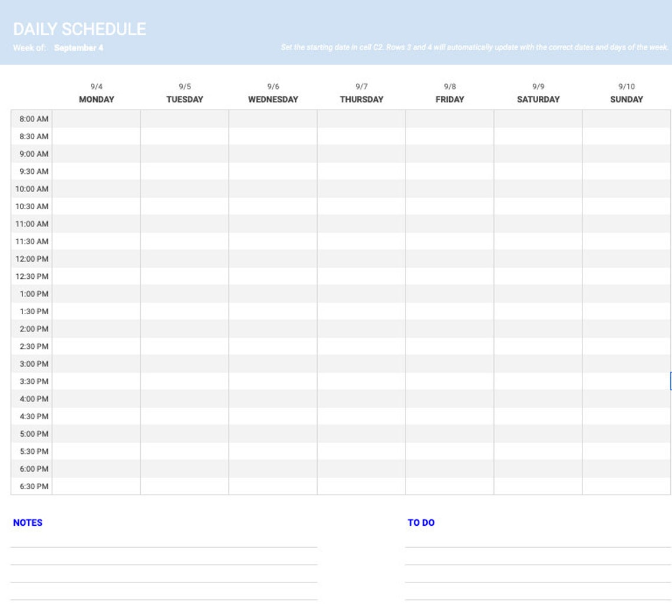This screenshot has height=616, width=672.
Task: Click the NOTES heading
Action: coord(26,522)
